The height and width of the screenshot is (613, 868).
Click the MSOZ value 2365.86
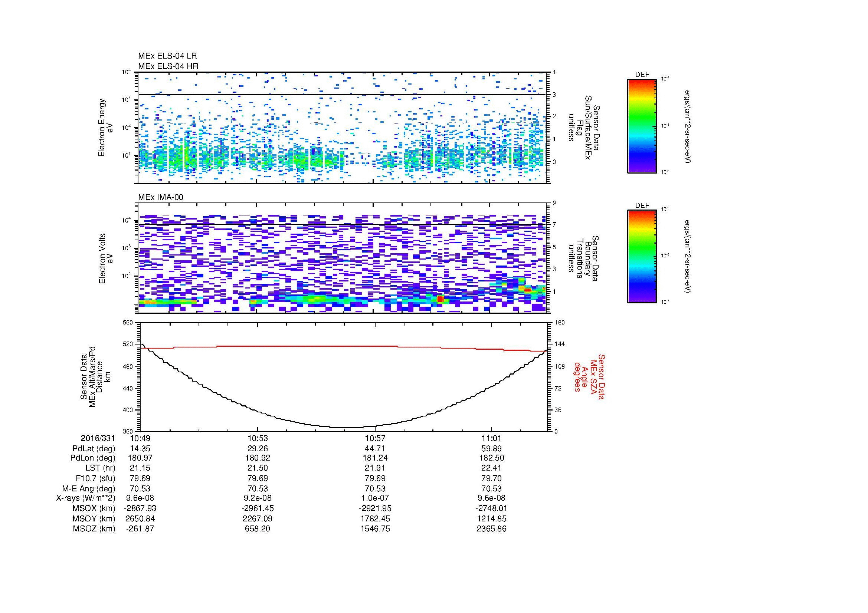tap(491, 529)
